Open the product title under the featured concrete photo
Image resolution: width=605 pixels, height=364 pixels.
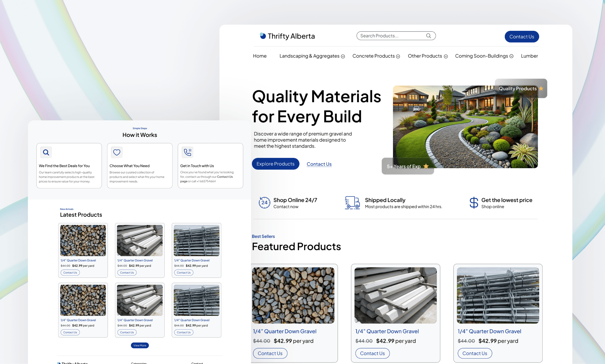[387, 331]
